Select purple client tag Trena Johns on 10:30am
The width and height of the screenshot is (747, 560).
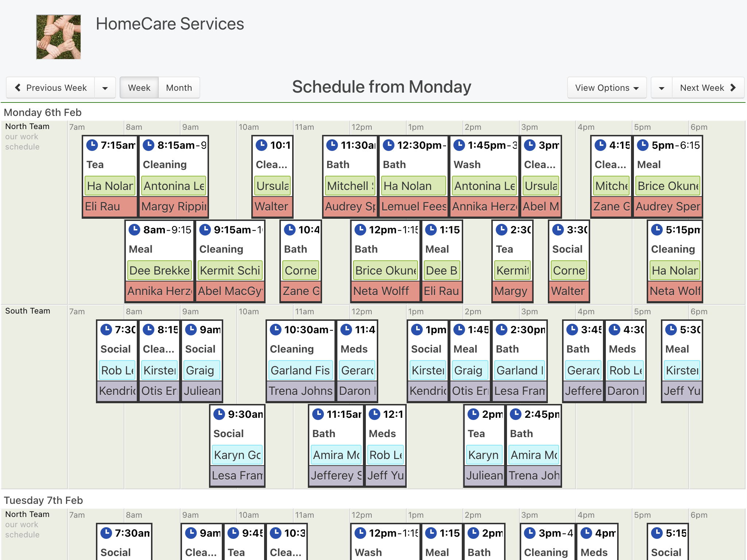point(301,391)
